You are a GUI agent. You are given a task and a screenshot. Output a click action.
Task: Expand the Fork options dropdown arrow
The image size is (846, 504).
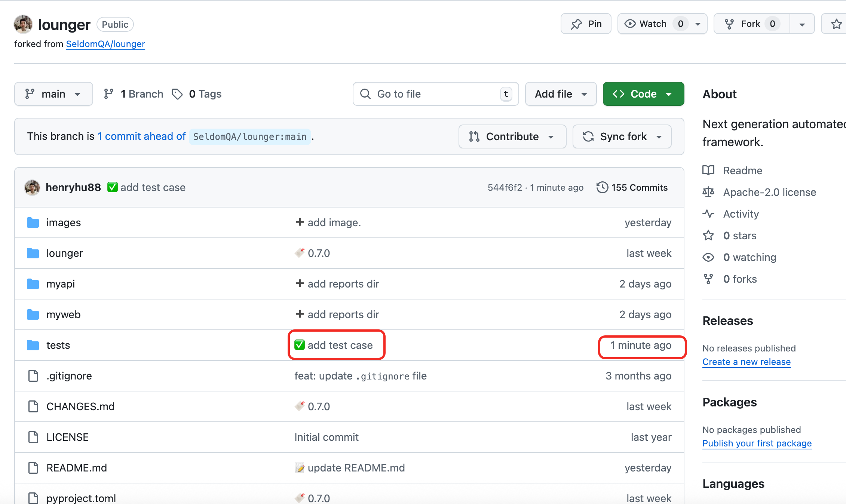pos(802,24)
